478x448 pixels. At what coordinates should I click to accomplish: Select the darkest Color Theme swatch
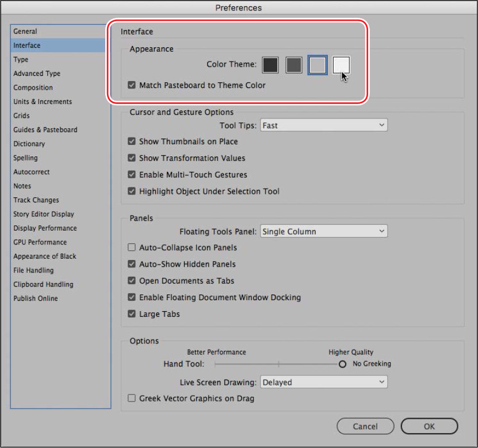click(270, 65)
